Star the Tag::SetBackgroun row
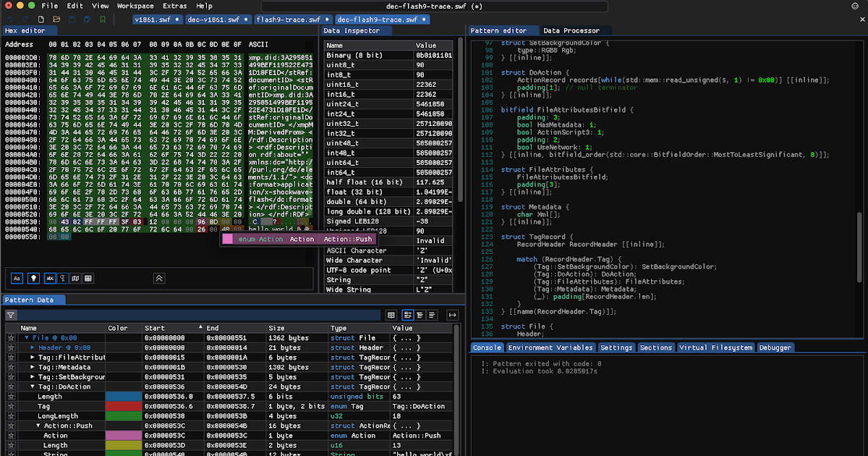 click(11, 377)
